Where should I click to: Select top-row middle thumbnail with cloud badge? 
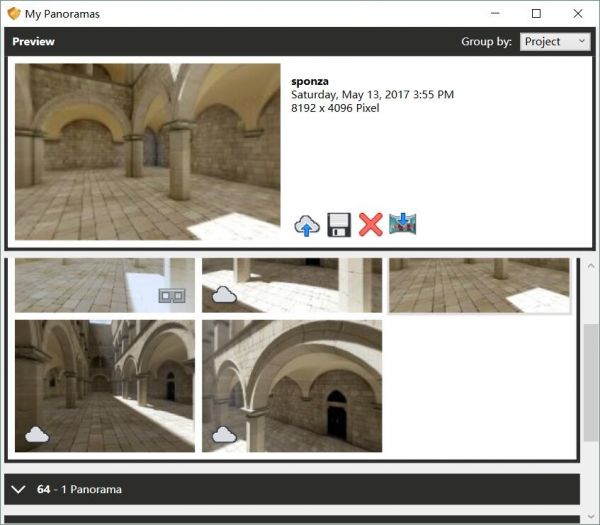[292, 285]
